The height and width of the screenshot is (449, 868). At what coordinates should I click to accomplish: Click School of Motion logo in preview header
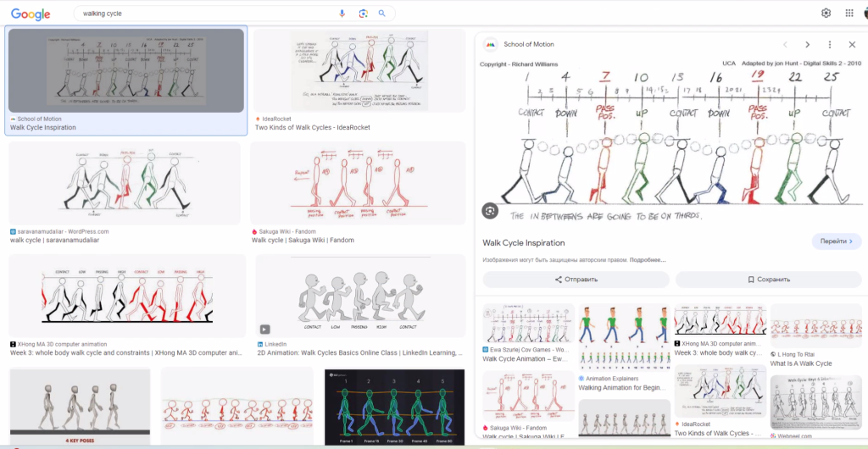pos(490,44)
